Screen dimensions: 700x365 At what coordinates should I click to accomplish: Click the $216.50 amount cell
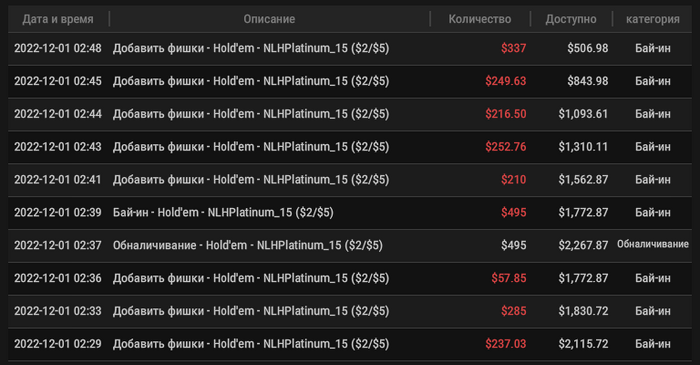point(506,114)
